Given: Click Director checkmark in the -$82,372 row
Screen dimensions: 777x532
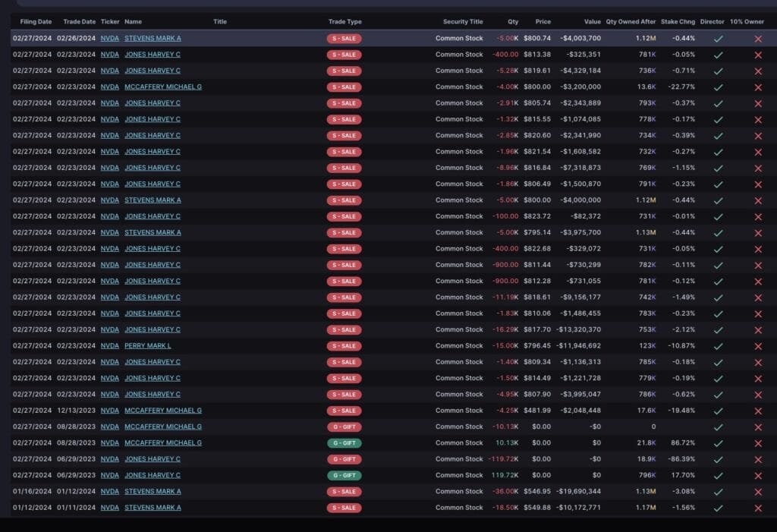Looking at the screenshot, I should 718,216.
